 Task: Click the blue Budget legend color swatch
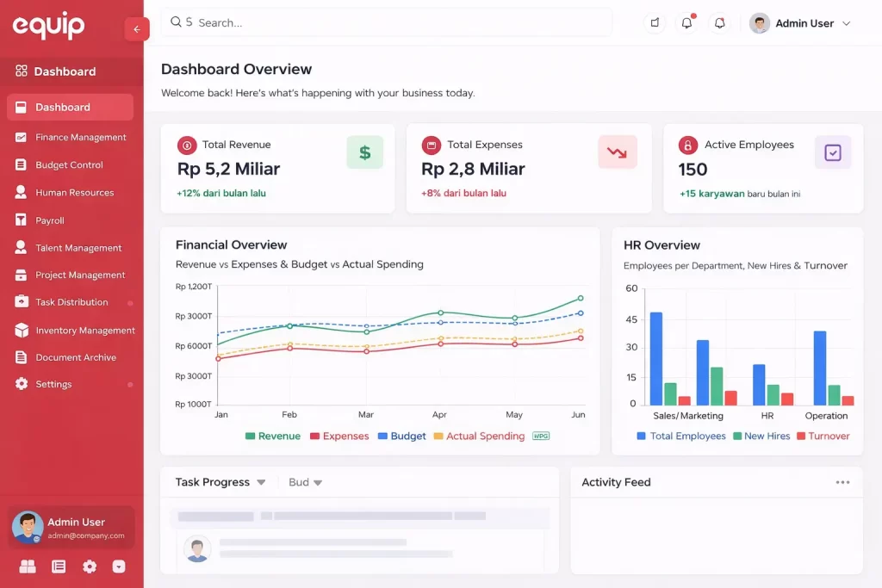pos(382,436)
